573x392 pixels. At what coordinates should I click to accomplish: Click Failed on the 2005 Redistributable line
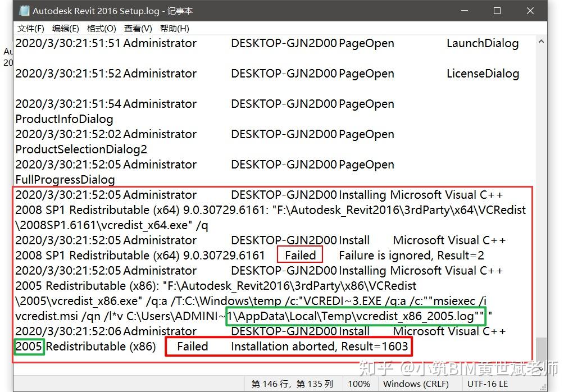192,347
